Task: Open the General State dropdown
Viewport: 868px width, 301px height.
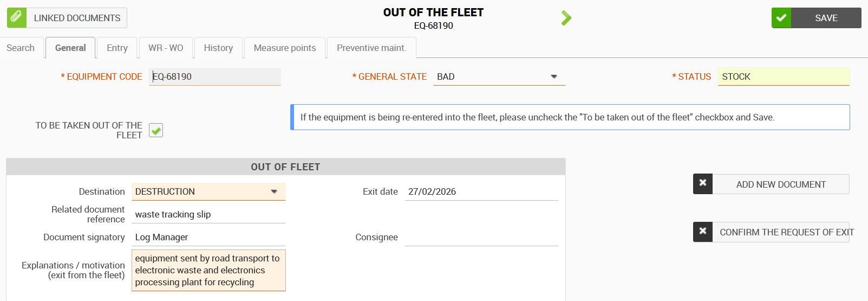Action: pos(553,76)
